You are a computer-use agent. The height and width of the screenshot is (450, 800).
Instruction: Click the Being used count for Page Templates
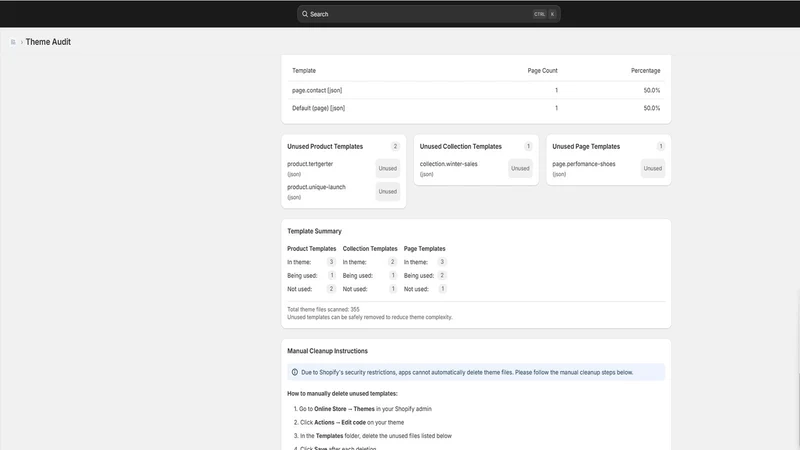click(442, 276)
